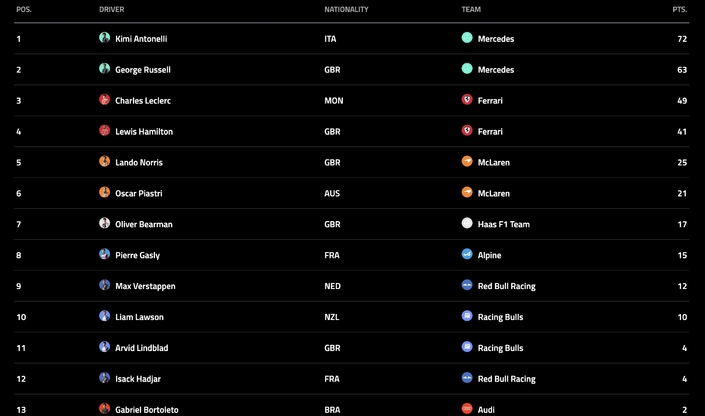Image resolution: width=705 pixels, height=416 pixels.
Task: Click the NATIONALITY column header
Action: [x=346, y=10]
